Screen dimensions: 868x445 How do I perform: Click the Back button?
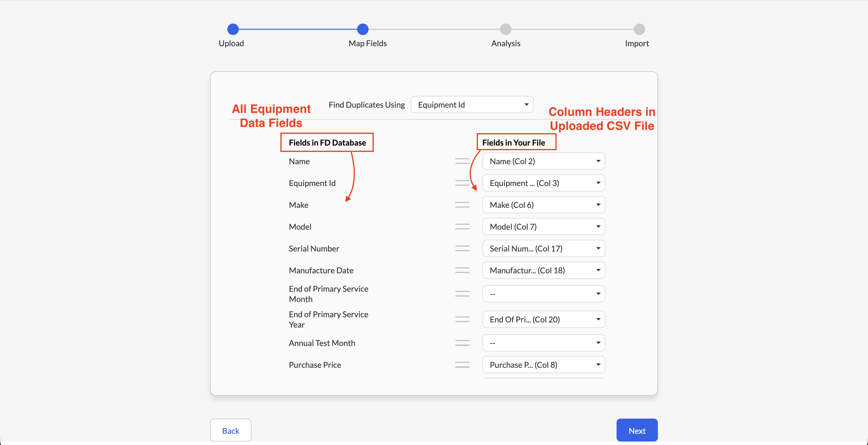[230, 431]
